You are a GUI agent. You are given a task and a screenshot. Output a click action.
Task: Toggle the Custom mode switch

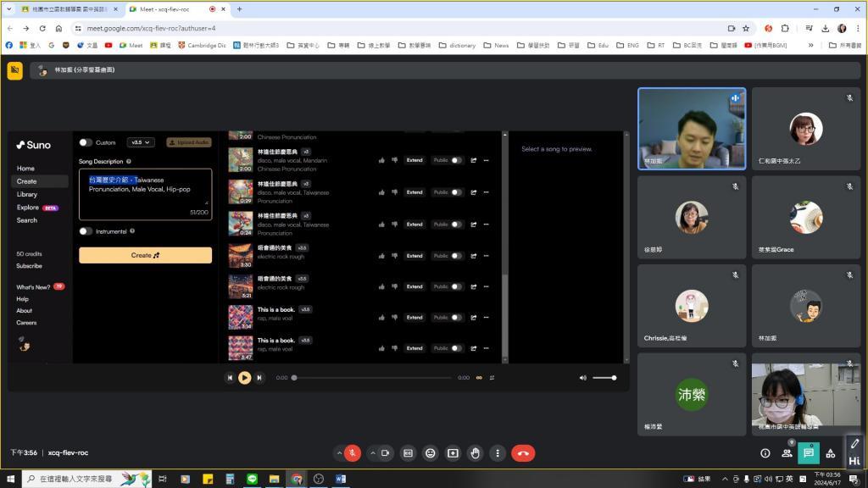(86, 142)
